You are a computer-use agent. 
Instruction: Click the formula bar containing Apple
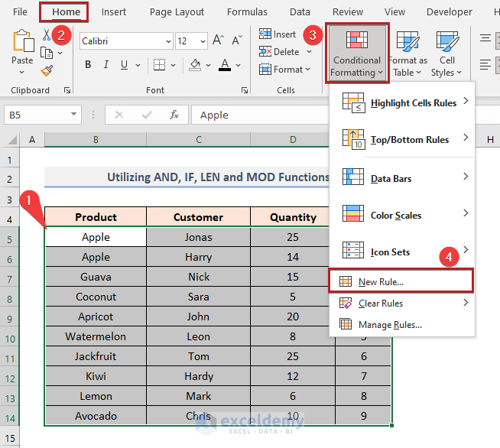[x=260, y=115]
